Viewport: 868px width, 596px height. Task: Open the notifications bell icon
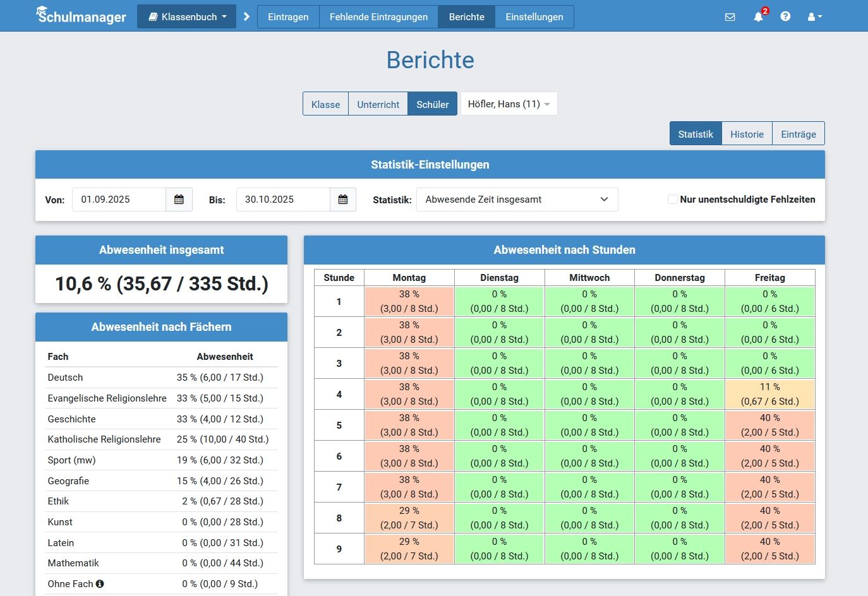[758, 17]
